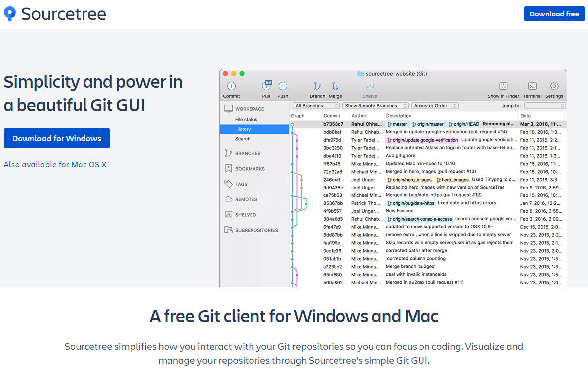The height and width of the screenshot is (379, 588).
Task: Open the Show Remote Branches dropdown
Action: pyautogui.click(x=375, y=106)
